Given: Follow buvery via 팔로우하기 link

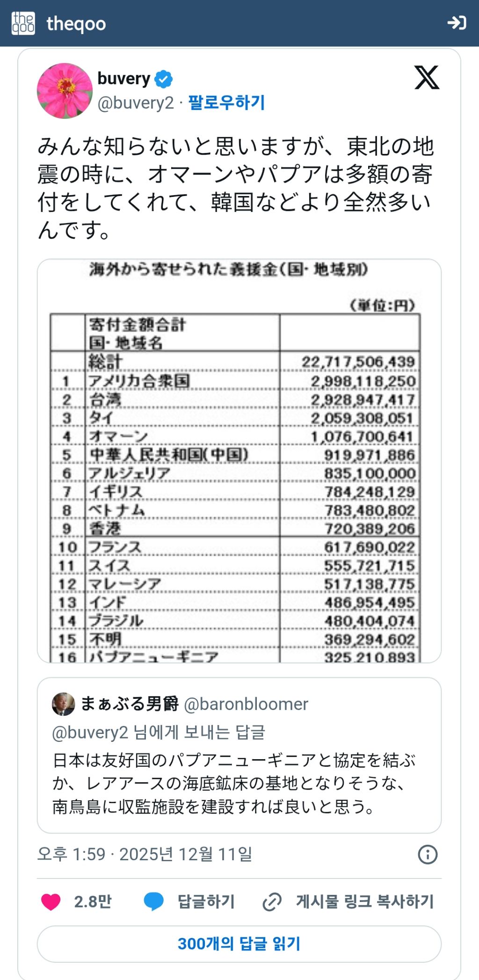Looking at the screenshot, I should [226, 102].
